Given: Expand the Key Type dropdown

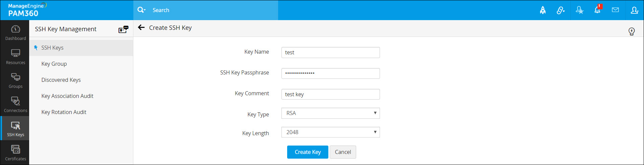Looking at the screenshot, I should pos(330,113).
